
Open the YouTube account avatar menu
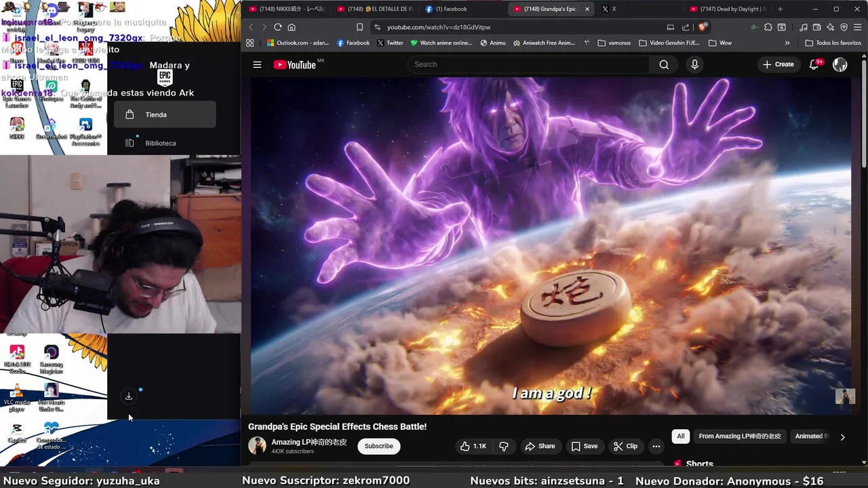[840, 64]
